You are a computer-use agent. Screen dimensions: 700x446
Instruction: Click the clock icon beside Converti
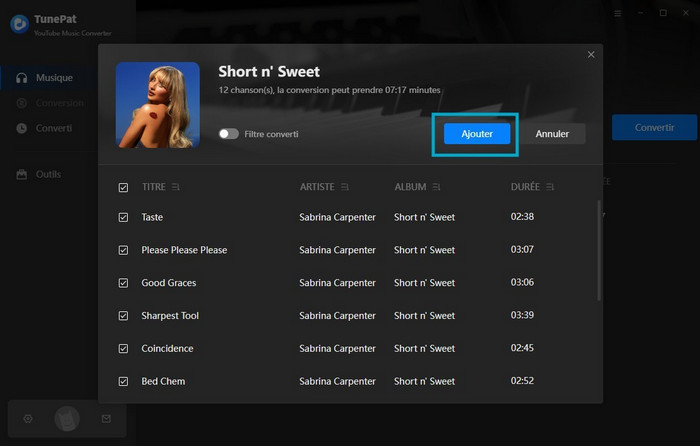21,128
